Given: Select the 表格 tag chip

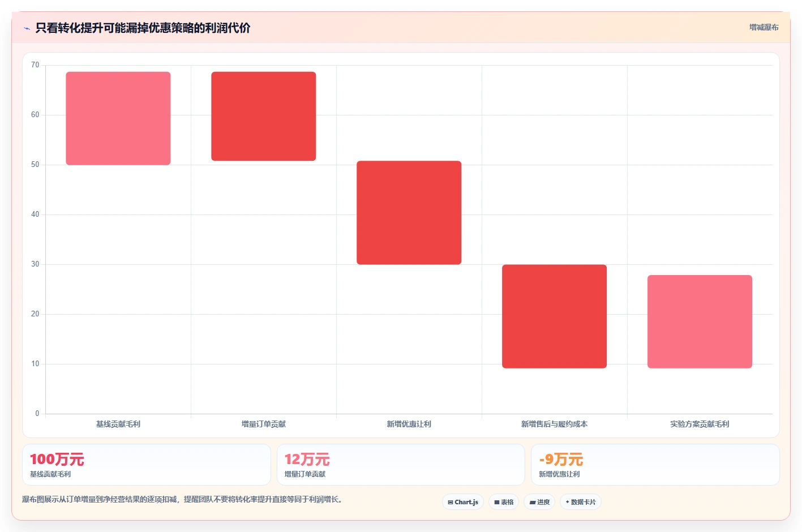Looking at the screenshot, I should [x=504, y=502].
